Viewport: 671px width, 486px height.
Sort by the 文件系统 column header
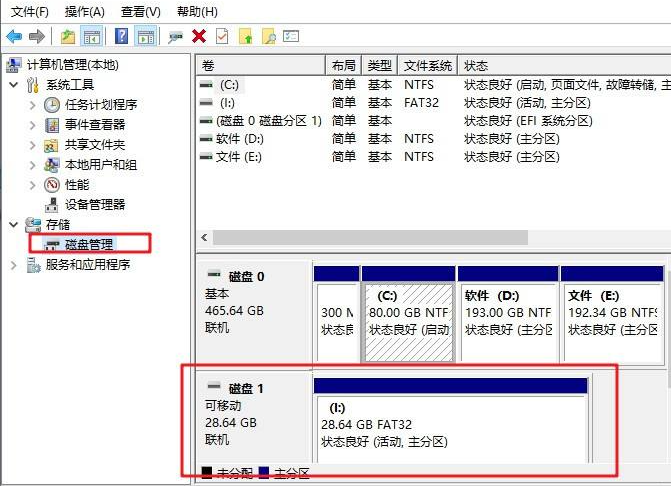click(427, 65)
